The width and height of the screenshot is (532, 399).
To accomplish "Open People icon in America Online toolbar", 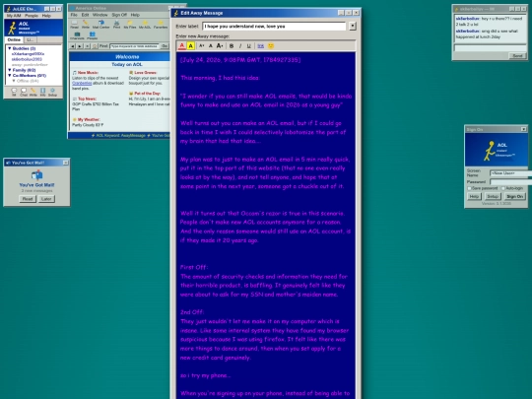I will pos(92,36).
